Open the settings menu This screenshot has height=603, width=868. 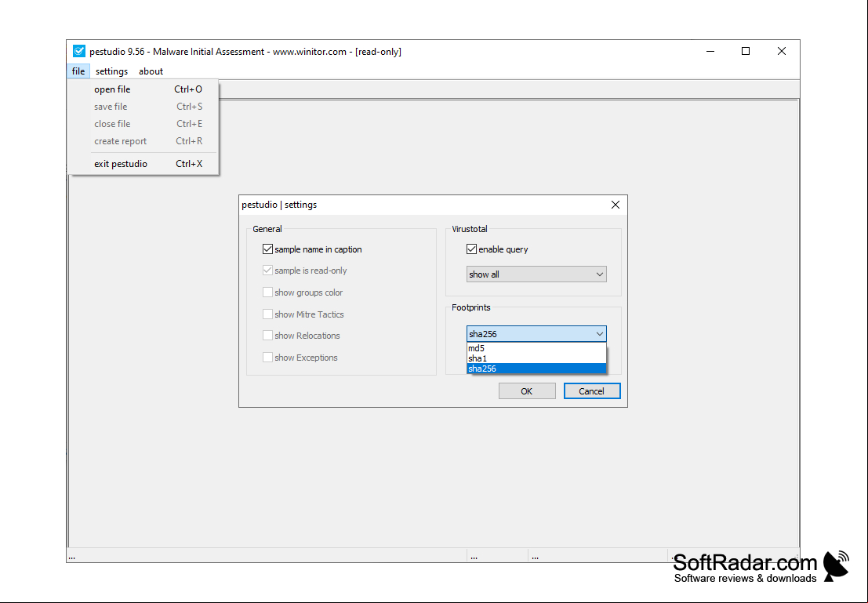(x=111, y=71)
